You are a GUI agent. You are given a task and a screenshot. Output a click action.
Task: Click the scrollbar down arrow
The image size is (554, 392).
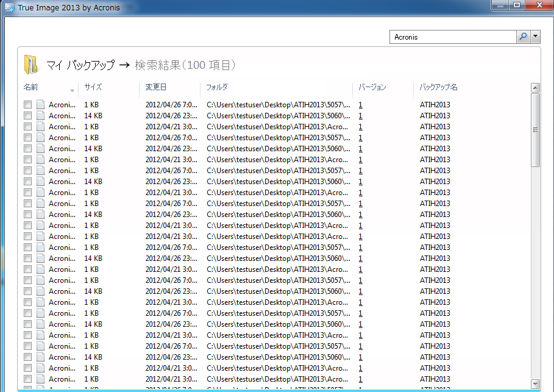(x=535, y=383)
